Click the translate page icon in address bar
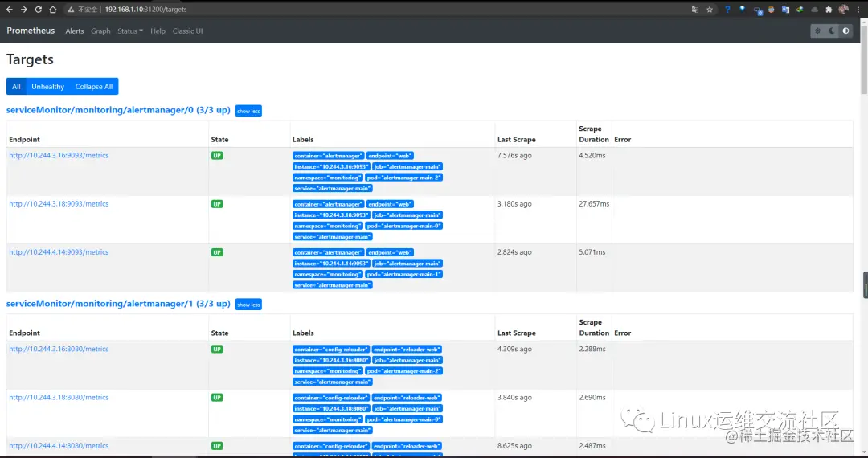 point(695,10)
